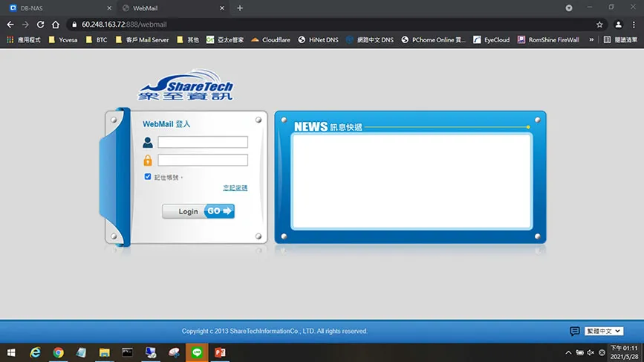
Task: Open the browser home page icon
Action: pos(56,25)
